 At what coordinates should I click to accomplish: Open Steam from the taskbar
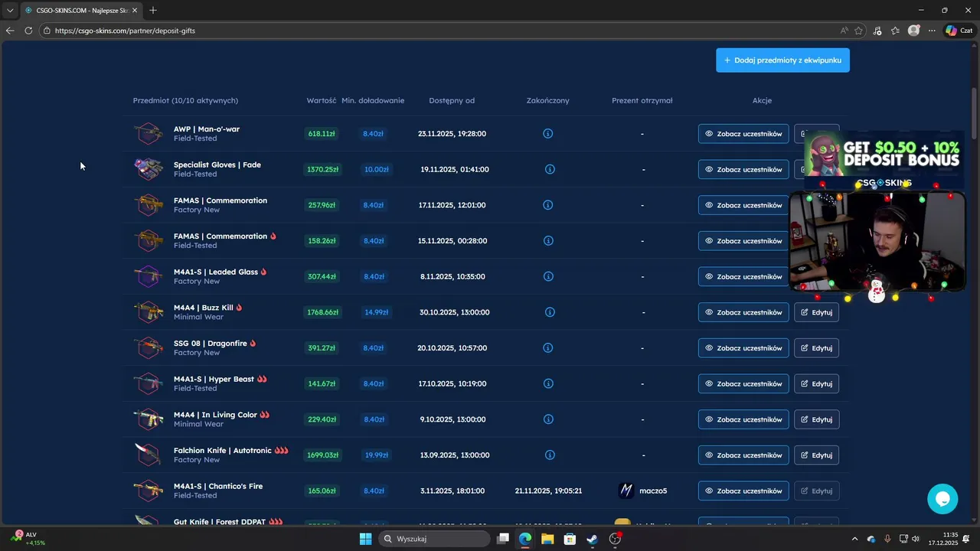[592, 539]
